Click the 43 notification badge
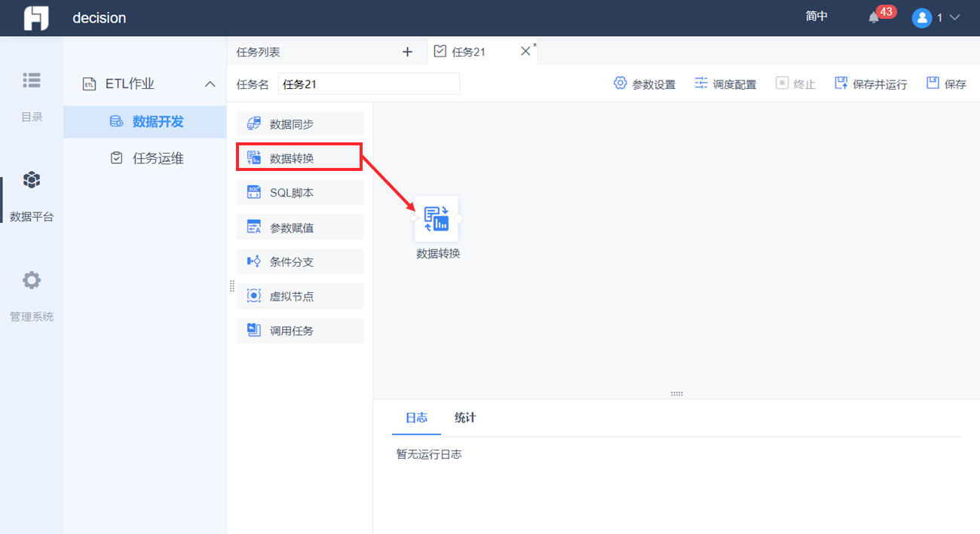The height and width of the screenshot is (534, 980). pyautogui.click(x=887, y=12)
